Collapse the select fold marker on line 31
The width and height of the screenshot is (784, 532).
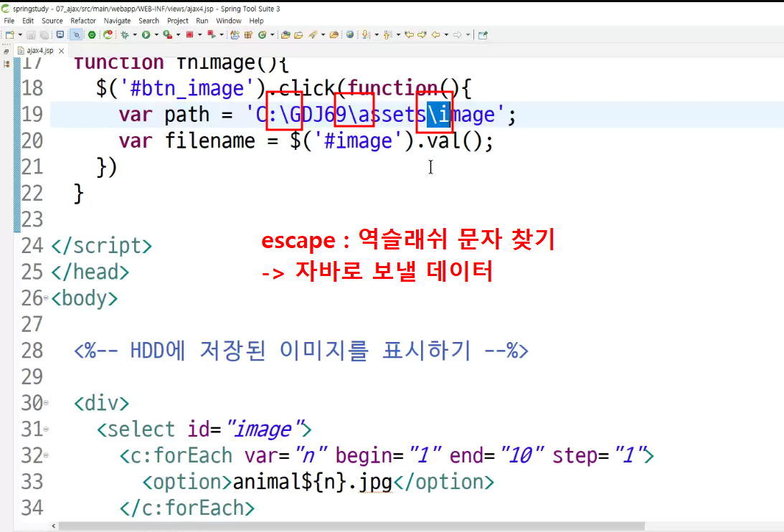[x=46, y=429]
